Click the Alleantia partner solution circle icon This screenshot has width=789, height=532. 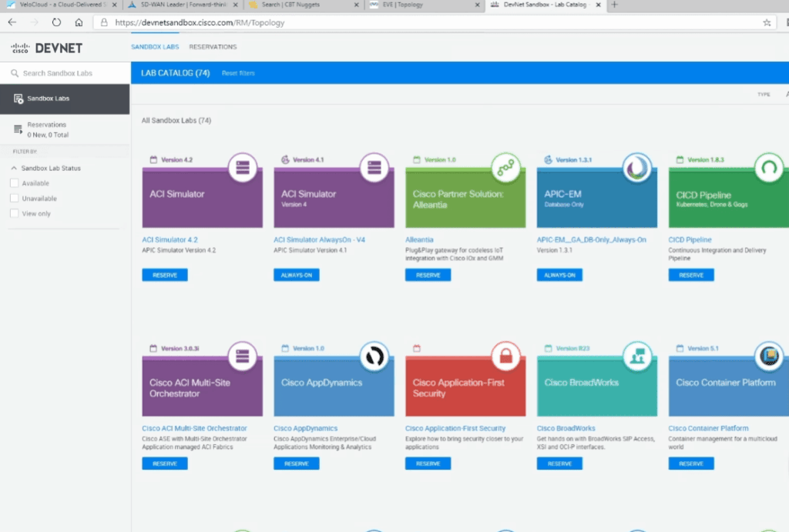(505, 168)
